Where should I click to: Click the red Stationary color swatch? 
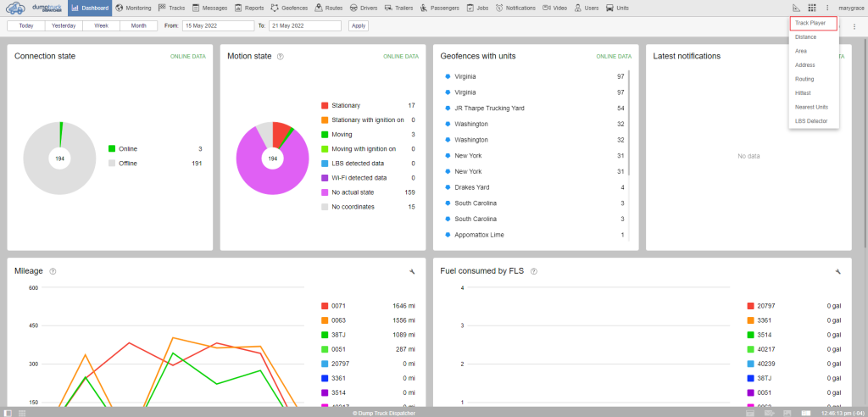point(325,106)
